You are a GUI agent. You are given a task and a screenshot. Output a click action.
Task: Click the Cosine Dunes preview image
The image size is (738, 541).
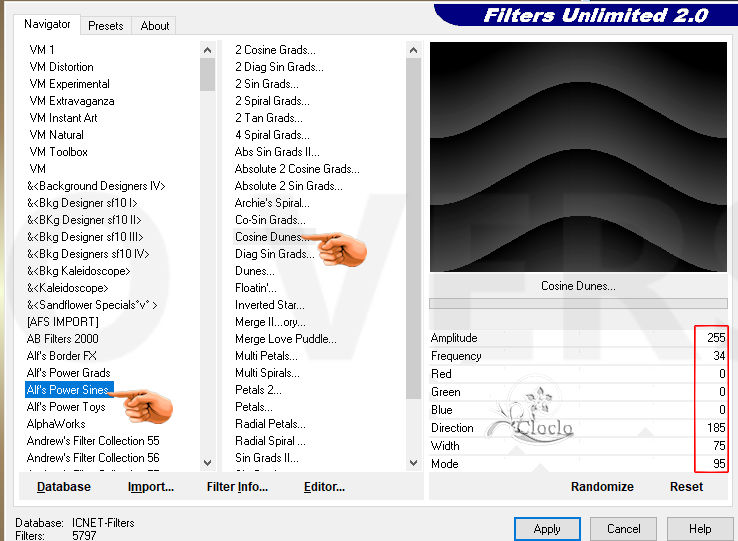[578, 156]
